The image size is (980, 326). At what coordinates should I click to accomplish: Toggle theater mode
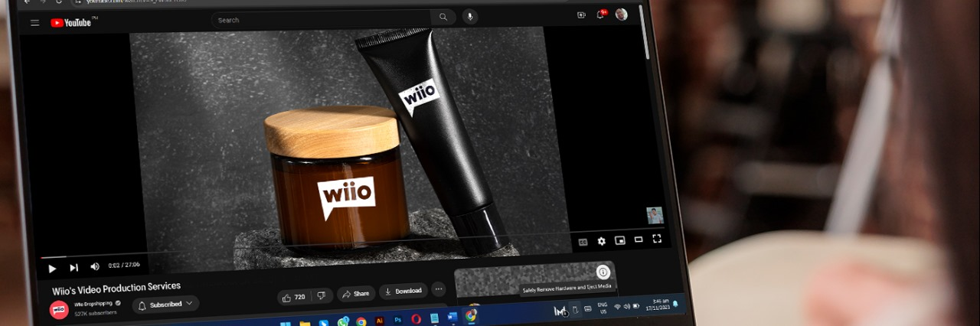click(x=639, y=240)
